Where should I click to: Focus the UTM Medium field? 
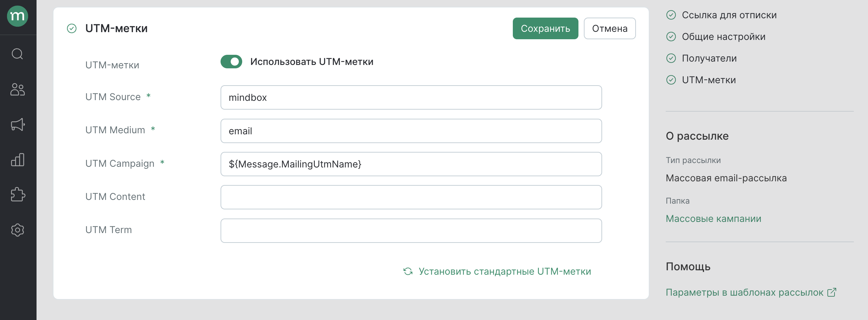tap(411, 131)
